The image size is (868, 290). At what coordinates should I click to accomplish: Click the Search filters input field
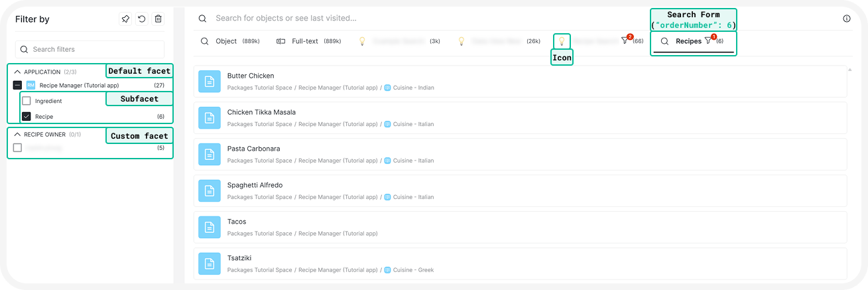93,49
